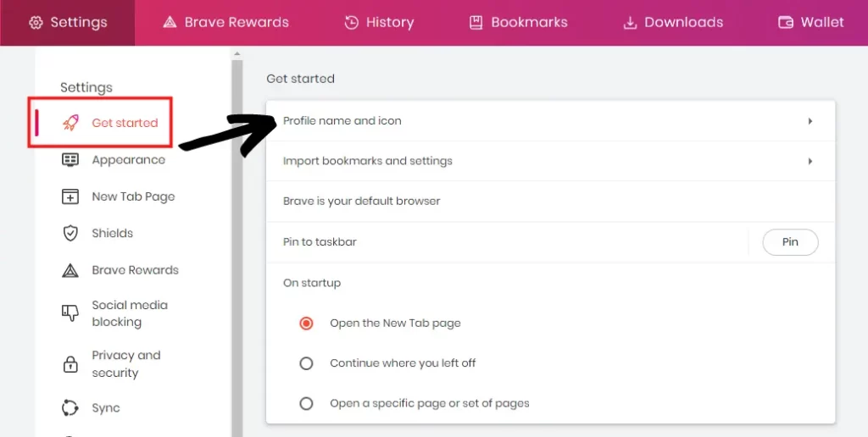Click the New Tab Page plus icon
Image resolution: width=868 pixels, height=437 pixels.
point(70,196)
